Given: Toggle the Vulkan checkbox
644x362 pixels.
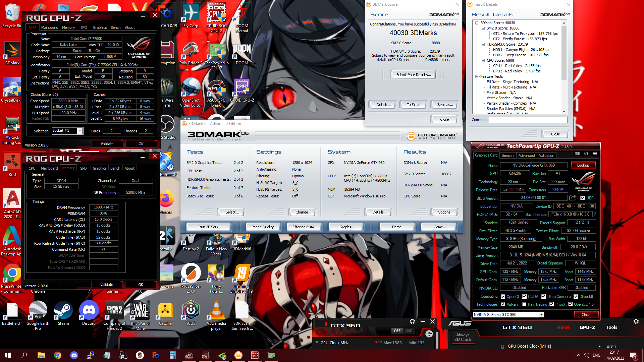Looking at the screenshot, I should [503, 304].
